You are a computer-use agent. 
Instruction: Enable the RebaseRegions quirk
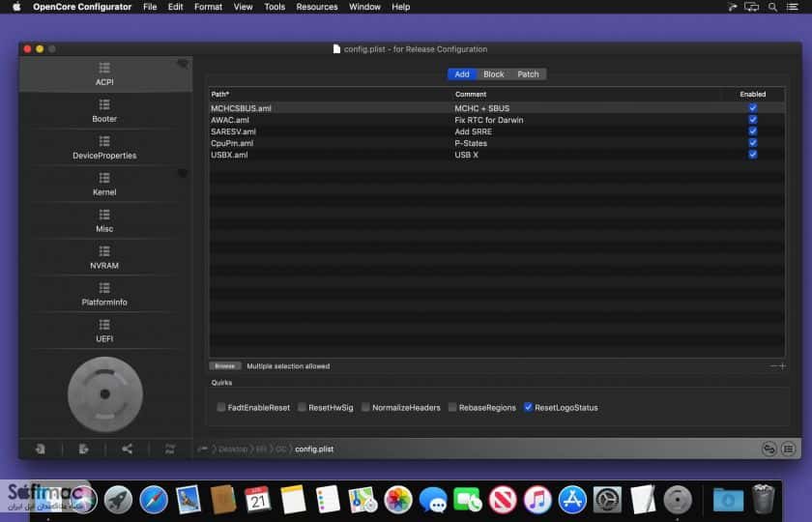(x=452, y=408)
